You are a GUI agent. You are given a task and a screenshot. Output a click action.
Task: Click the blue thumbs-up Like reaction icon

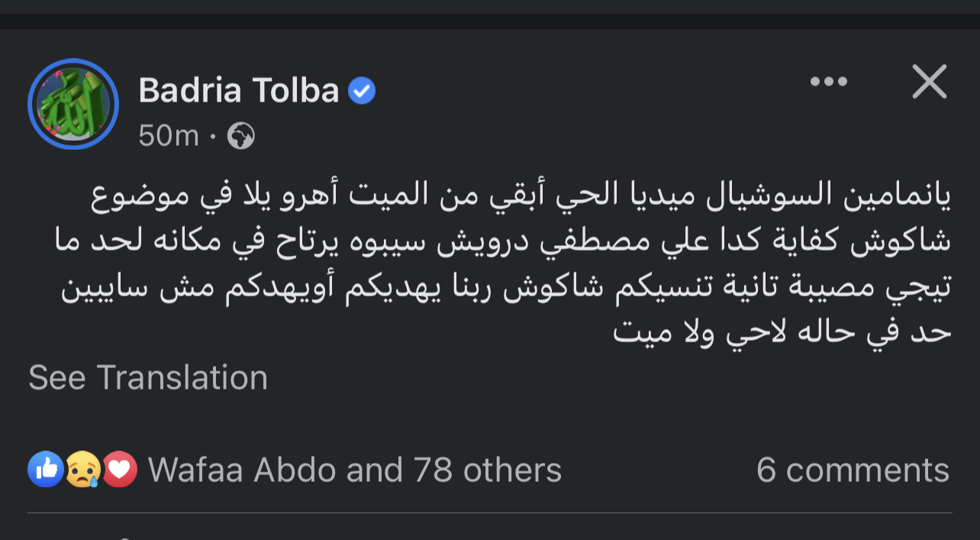[46, 469]
